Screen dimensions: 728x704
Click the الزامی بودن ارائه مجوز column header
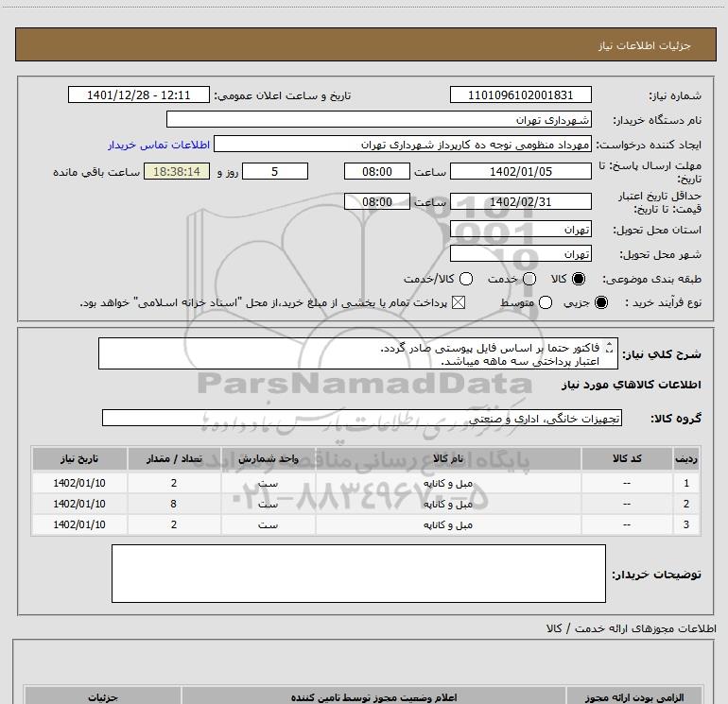pos(634,697)
